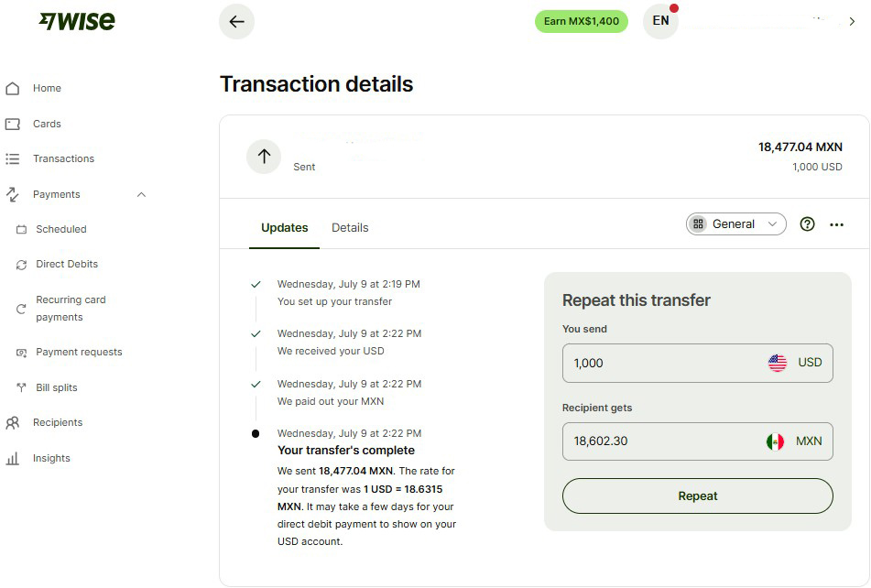Viewport: 871px width, 588px height.
Task: Open the help question mark icon
Action: coord(807,224)
